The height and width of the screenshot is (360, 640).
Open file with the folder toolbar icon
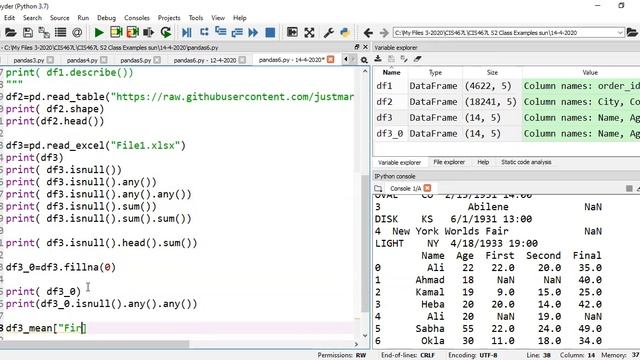[x=10, y=32]
